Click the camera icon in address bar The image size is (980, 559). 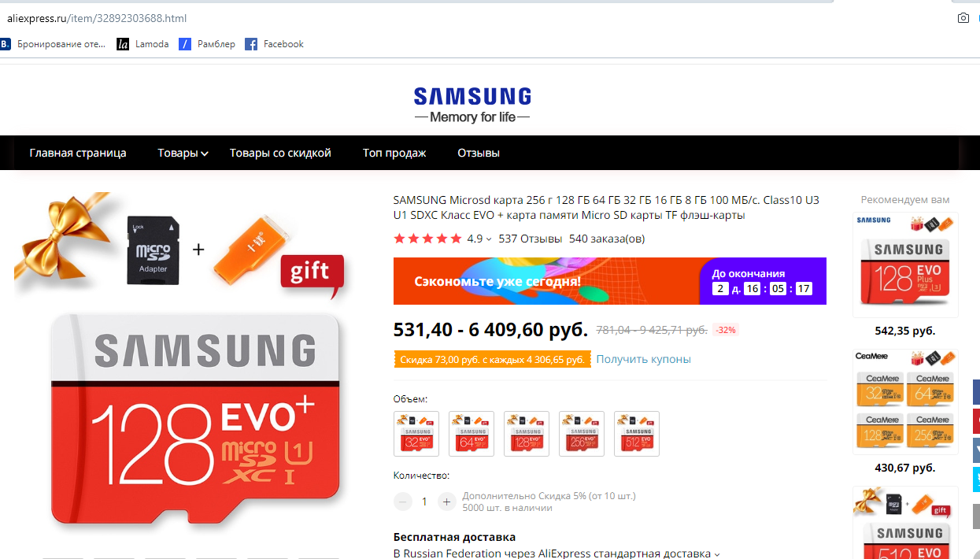click(963, 18)
